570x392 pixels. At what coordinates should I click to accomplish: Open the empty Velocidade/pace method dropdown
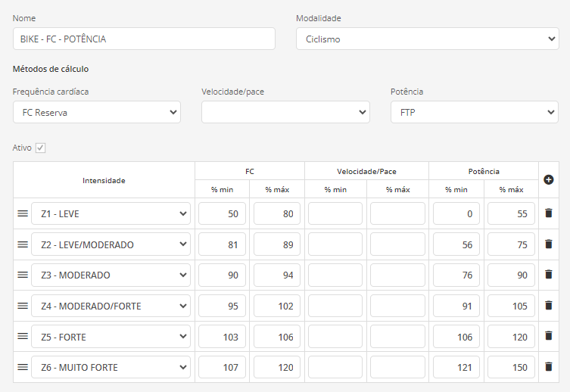click(285, 112)
